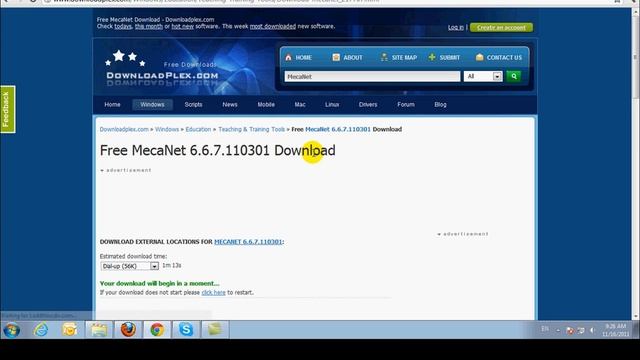
Task: Open the CONTACT US link
Action: pyautogui.click(x=499, y=58)
